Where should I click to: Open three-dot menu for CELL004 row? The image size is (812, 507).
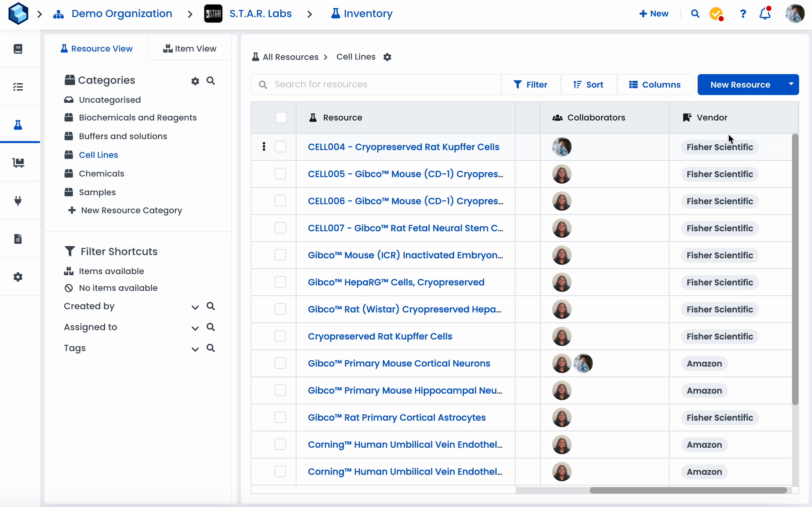[x=264, y=147]
